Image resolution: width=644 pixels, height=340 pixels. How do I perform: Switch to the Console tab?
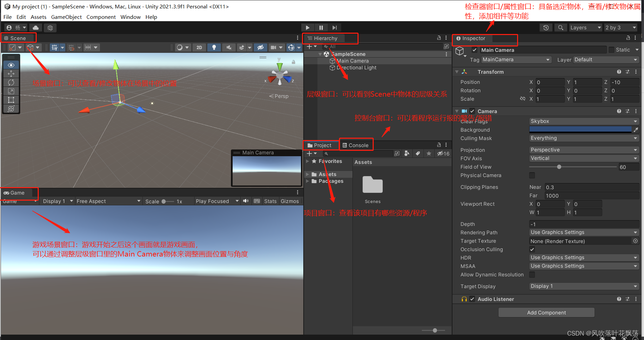click(x=356, y=145)
